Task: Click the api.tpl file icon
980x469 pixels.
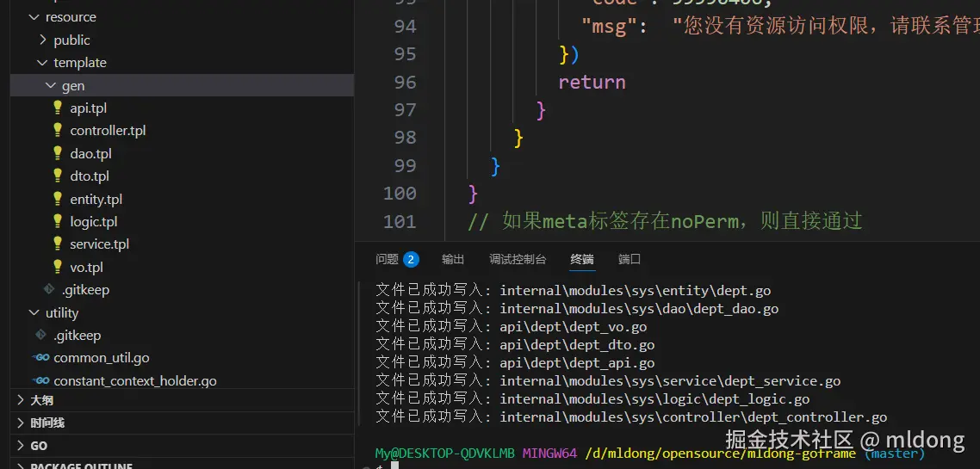Action: [x=58, y=108]
